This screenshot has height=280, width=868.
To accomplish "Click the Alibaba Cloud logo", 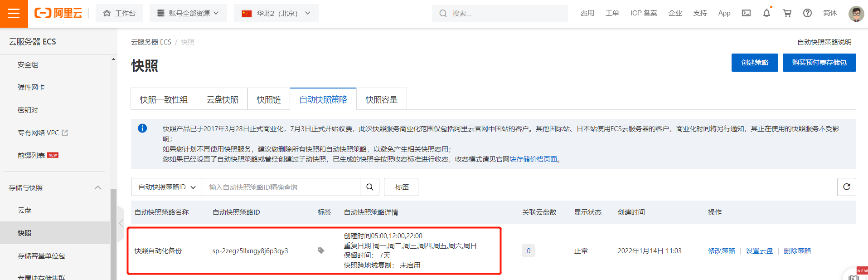I will pos(58,13).
